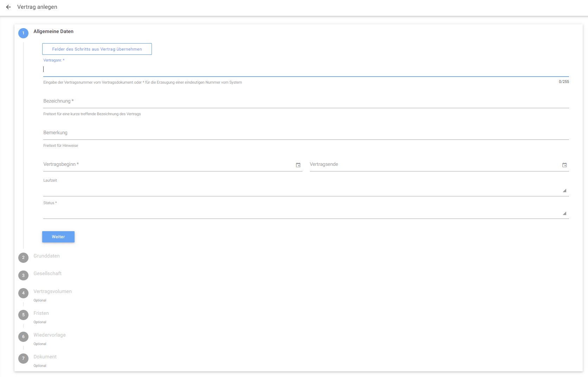Click the 'Allgemeine Daten' step heading
This screenshot has height=377, width=588.
click(x=53, y=31)
